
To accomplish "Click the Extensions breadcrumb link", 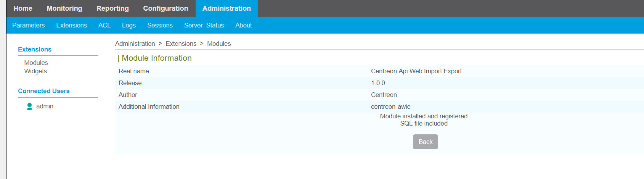I will 181,44.
